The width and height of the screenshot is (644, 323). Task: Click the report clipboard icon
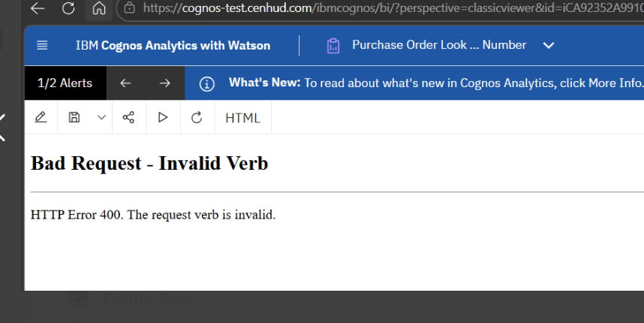click(x=333, y=46)
